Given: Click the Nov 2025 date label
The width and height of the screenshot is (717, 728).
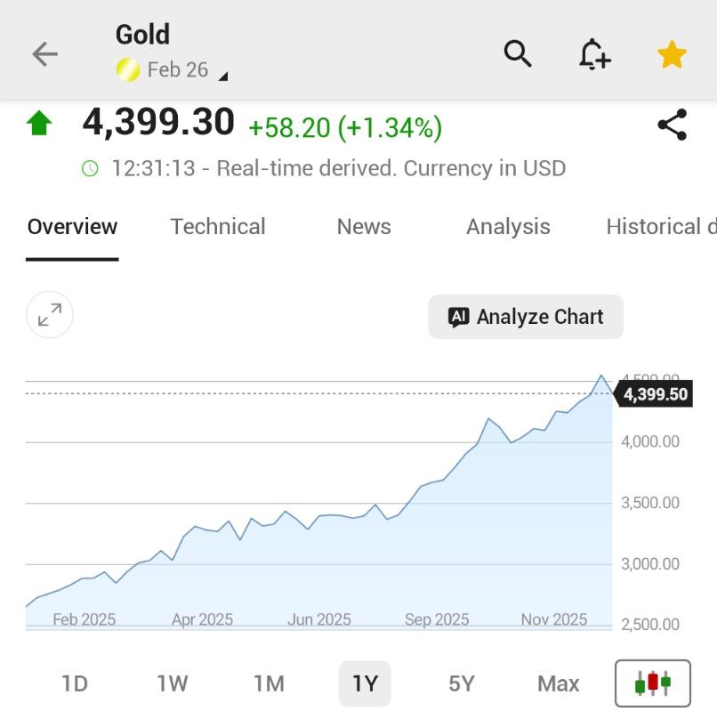Looking at the screenshot, I should click(x=554, y=619).
